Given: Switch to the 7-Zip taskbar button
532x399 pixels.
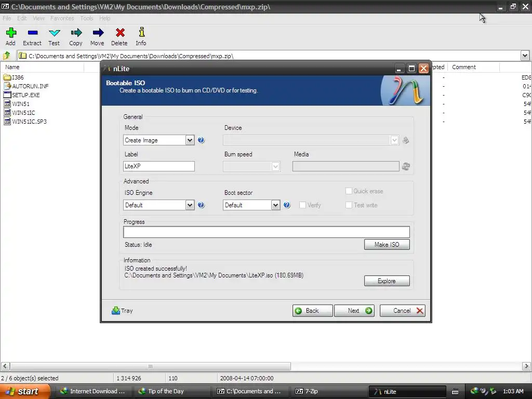Looking at the screenshot, I should [x=328, y=391].
